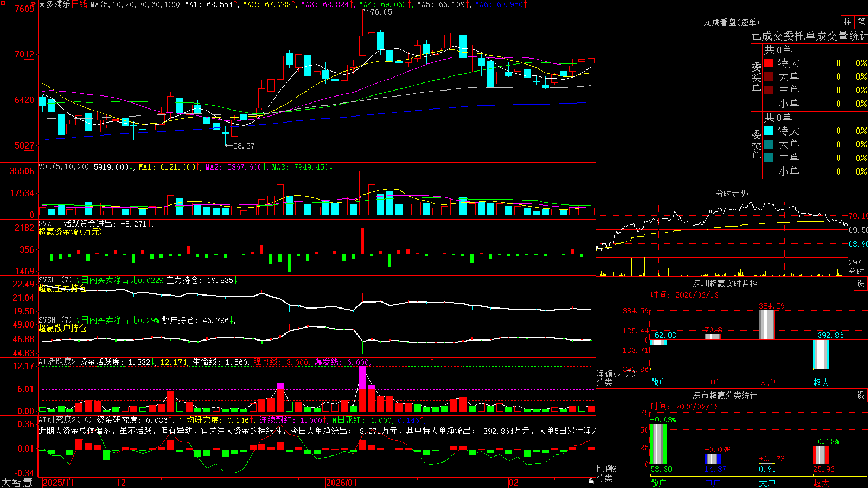Click the SVSH (7) indicator label
Image resolution: width=868 pixels, height=488 pixels.
click(55, 320)
